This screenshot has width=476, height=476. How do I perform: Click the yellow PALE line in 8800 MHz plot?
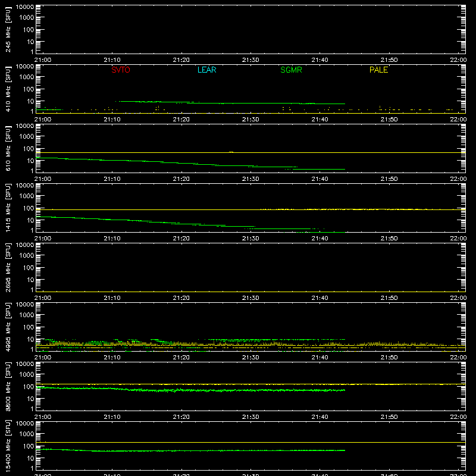[250, 384]
